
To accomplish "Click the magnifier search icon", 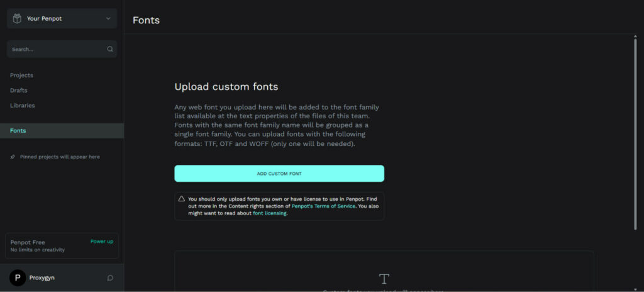I will pyautogui.click(x=110, y=49).
